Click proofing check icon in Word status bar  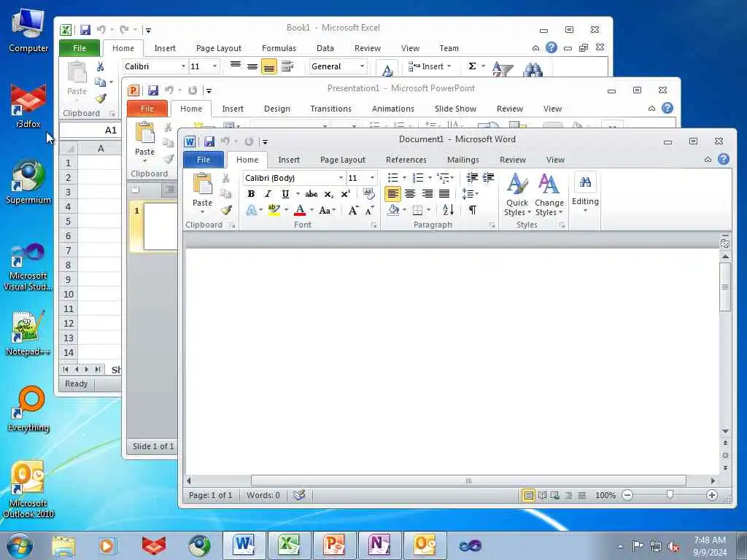point(299,495)
